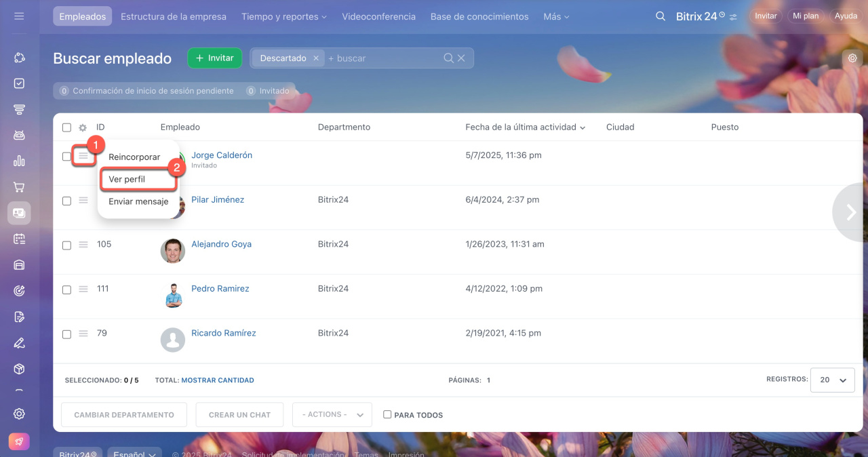Click the rocket icon at sidebar bottom

tap(19, 441)
